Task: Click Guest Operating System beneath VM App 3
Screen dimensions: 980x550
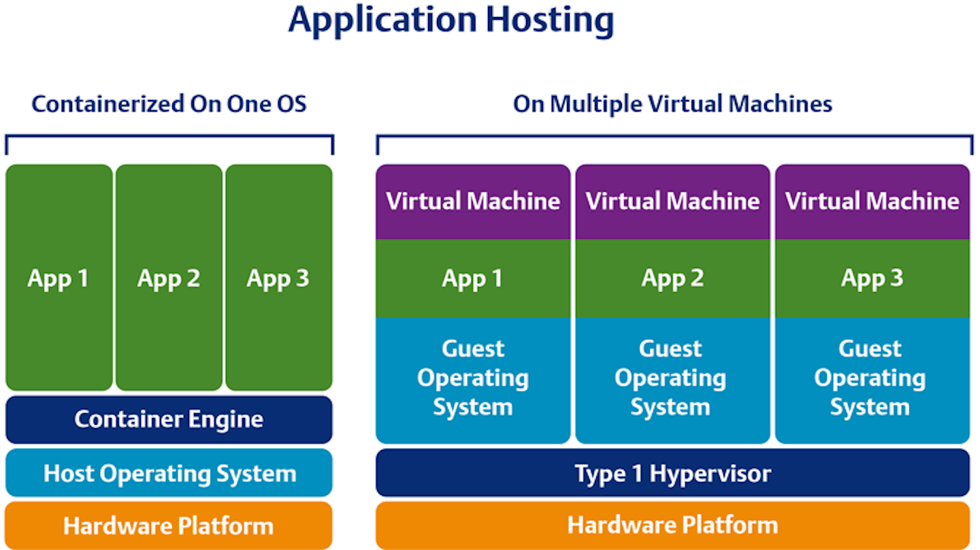Action: click(x=872, y=378)
